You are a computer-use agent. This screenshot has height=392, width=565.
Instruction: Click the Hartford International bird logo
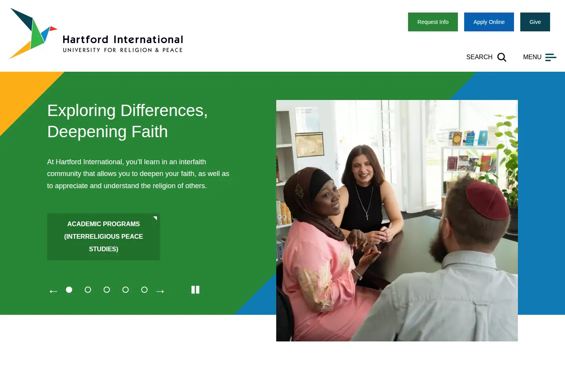click(x=33, y=34)
